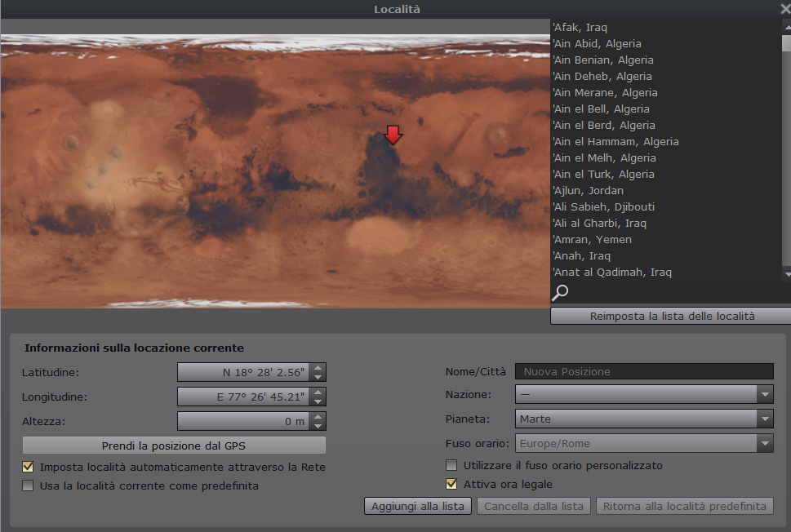The image size is (791, 532).
Task: Click Ritorna alla località predefinita
Action: tap(685, 506)
